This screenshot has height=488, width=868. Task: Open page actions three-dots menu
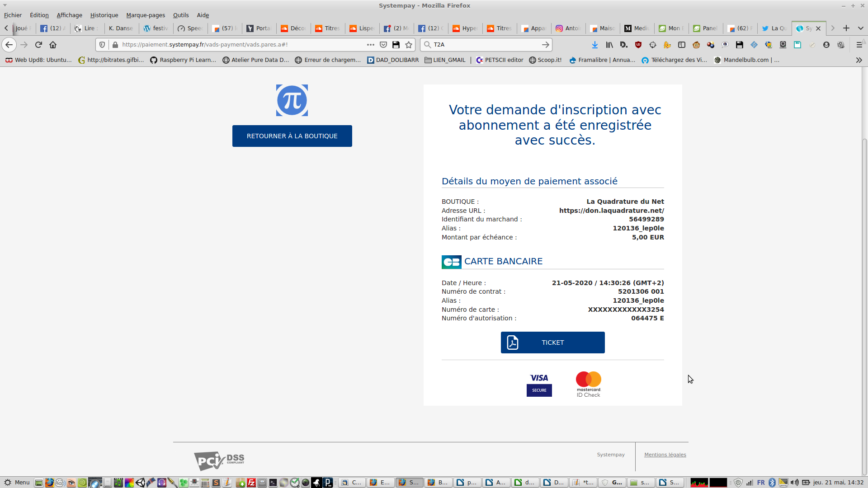(x=371, y=45)
